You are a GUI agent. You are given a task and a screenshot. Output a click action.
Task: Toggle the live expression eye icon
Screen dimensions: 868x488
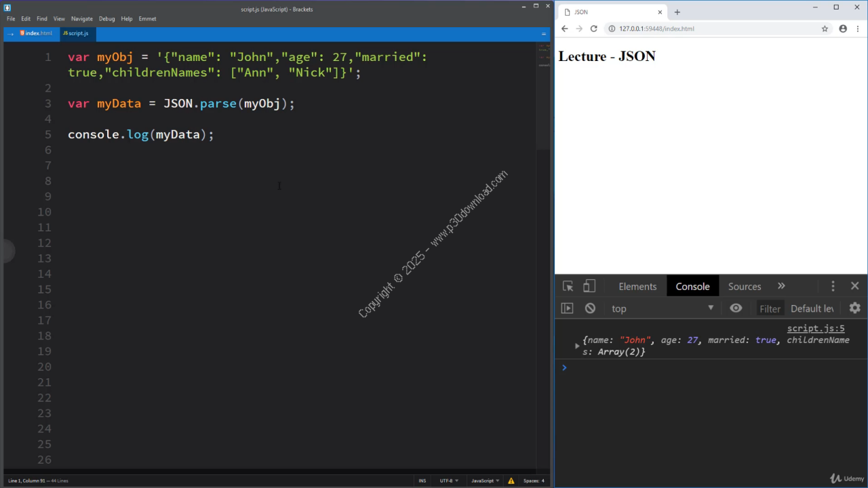point(736,308)
